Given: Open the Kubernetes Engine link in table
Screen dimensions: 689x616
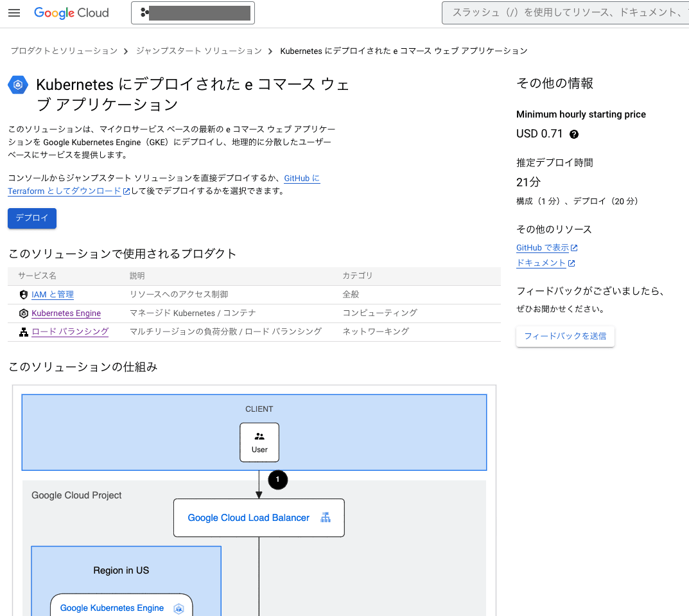Looking at the screenshot, I should (x=66, y=313).
